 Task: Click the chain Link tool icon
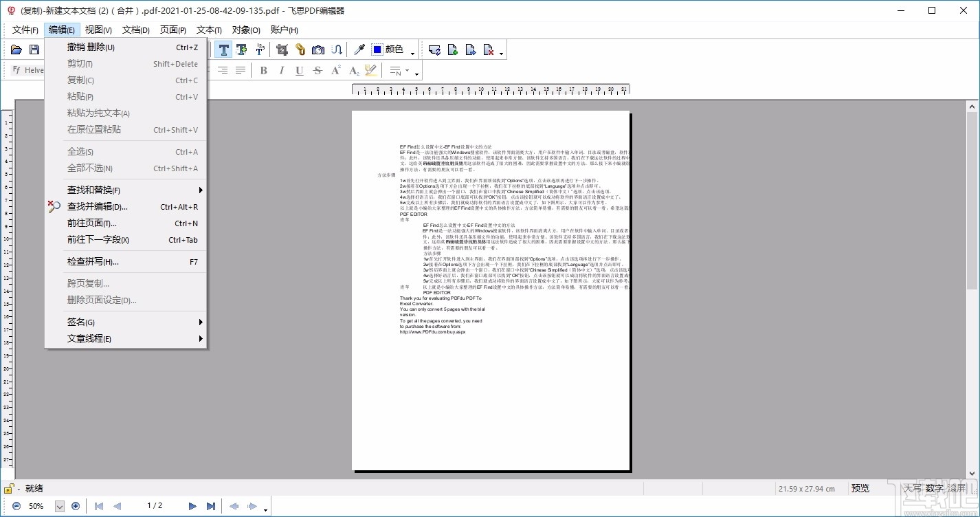tap(300, 49)
